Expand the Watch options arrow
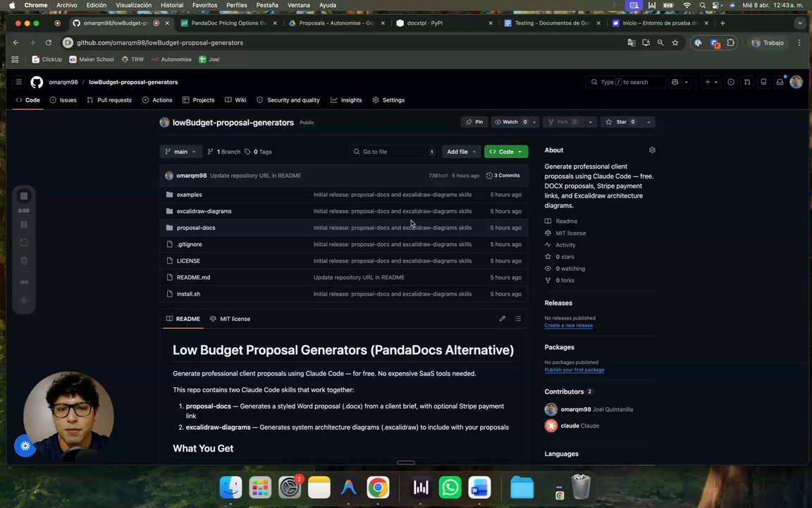Screen dimensions: 812x508 point(534,122)
